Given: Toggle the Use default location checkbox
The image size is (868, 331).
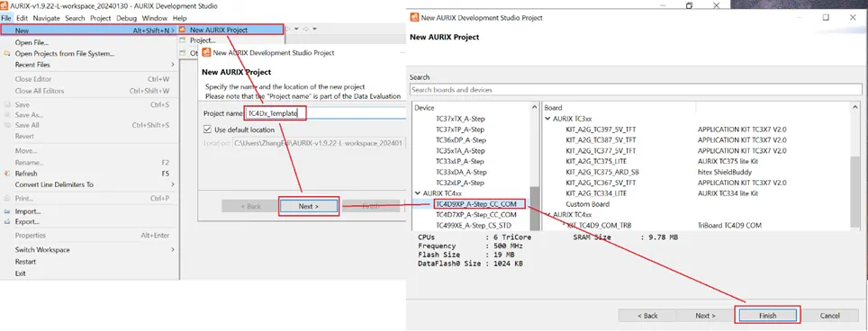Looking at the screenshot, I should coord(208,130).
